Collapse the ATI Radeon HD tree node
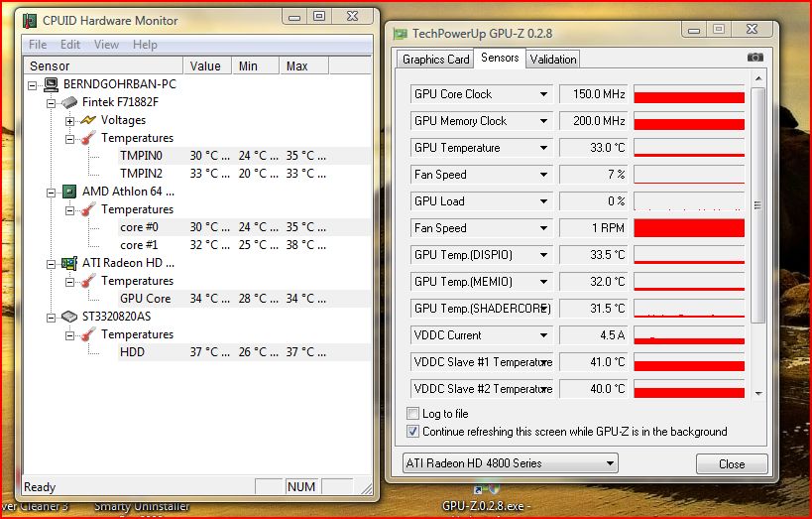 [x=52, y=264]
